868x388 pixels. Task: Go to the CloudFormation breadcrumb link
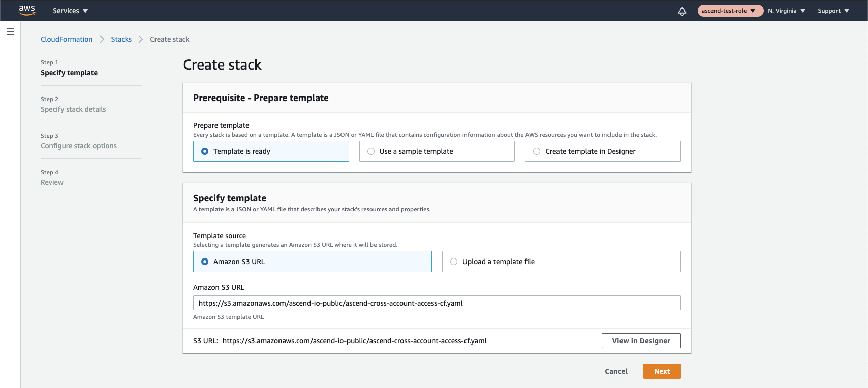coord(67,39)
